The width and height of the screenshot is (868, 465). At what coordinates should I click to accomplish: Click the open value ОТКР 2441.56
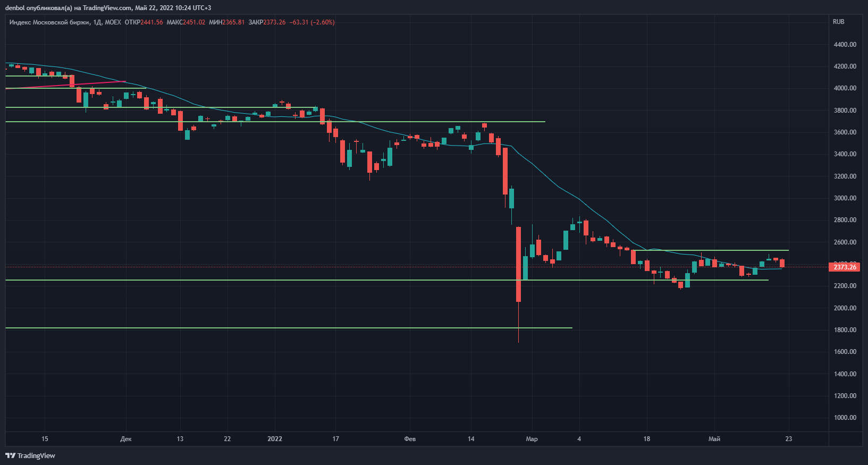[144, 22]
